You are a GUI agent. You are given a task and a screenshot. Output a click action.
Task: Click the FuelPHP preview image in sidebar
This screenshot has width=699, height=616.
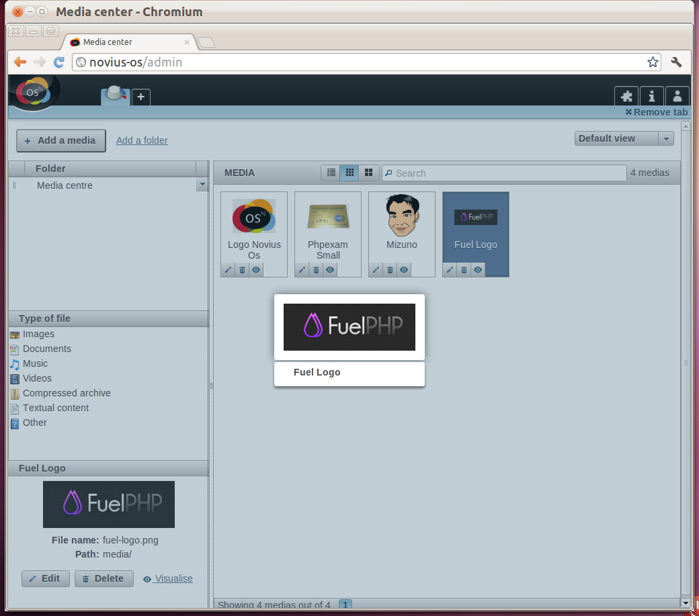[x=109, y=504]
